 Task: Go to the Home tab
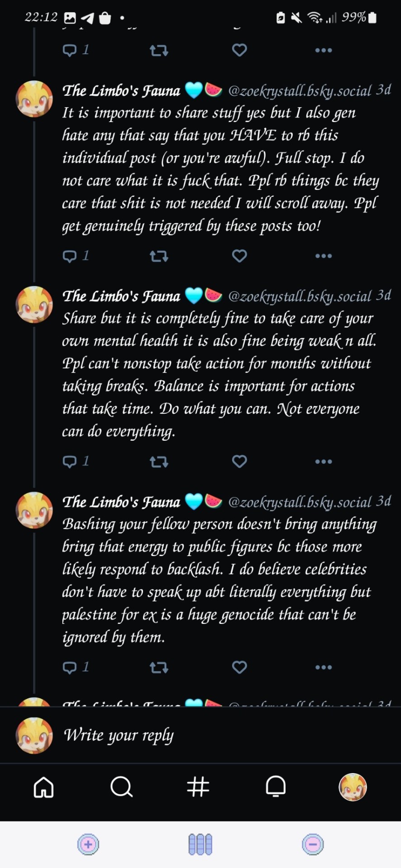point(44,787)
